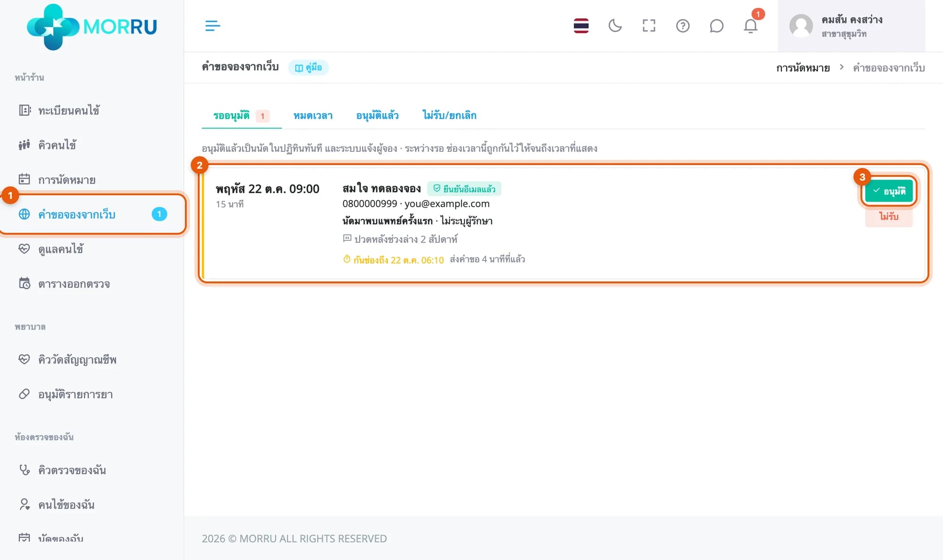Open the Thai flag language selector
The height and width of the screenshot is (560, 943).
[x=581, y=26]
